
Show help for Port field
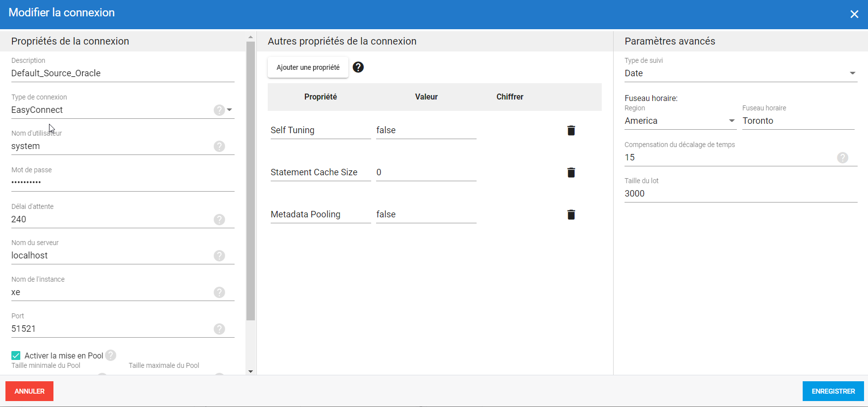(x=219, y=329)
